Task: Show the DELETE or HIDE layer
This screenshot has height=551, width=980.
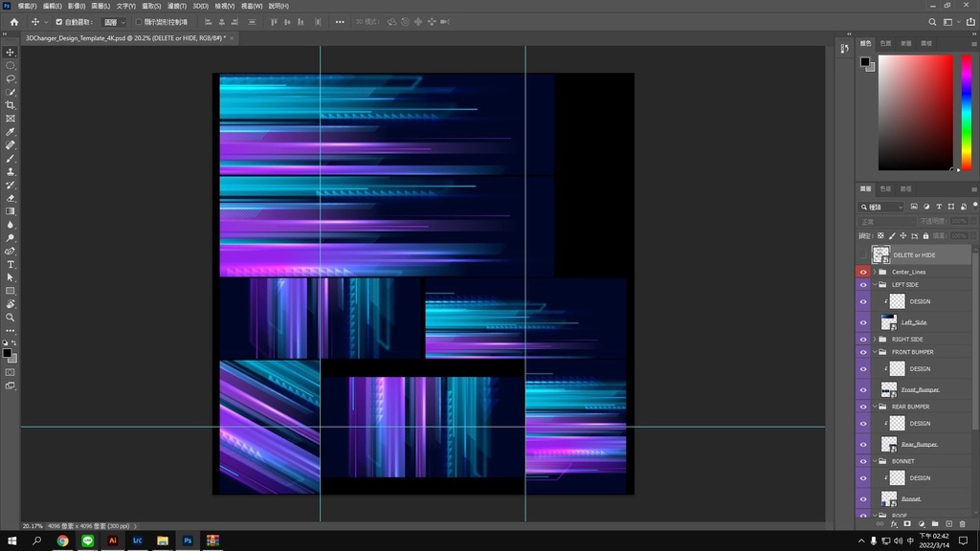Action: click(x=863, y=254)
